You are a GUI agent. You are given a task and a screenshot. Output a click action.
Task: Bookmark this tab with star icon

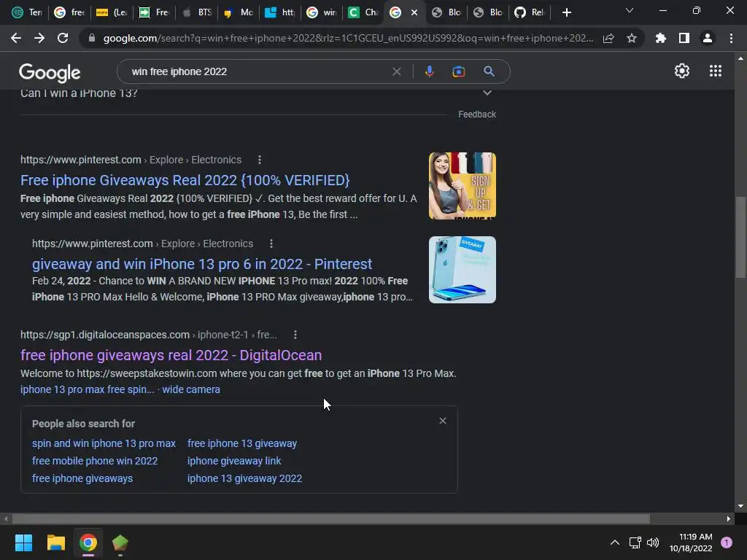pyautogui.click(x=632, y=38)
